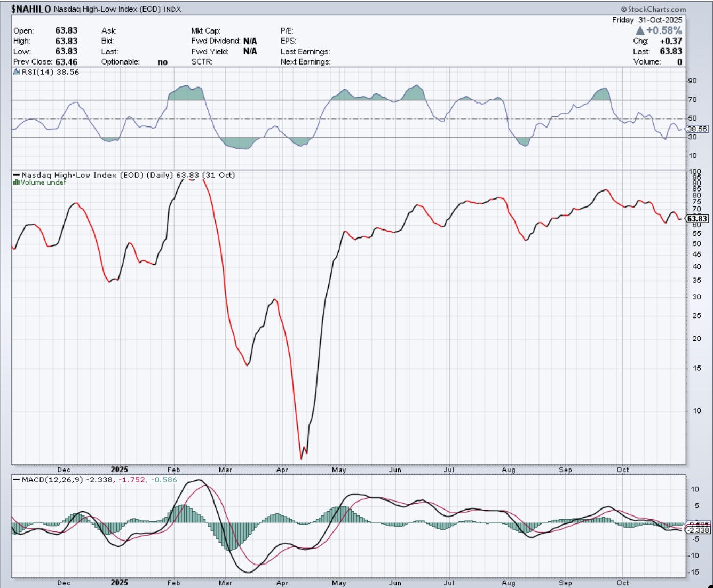This screenshot has height=588, width=713.
Task: Click the $NAHILO ticker symbol
Action: (31, 9)
